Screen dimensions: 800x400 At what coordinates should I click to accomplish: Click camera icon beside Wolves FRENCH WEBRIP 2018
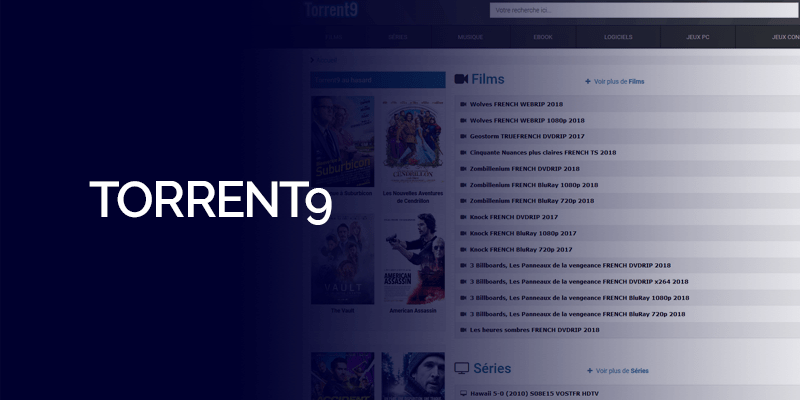463,104
